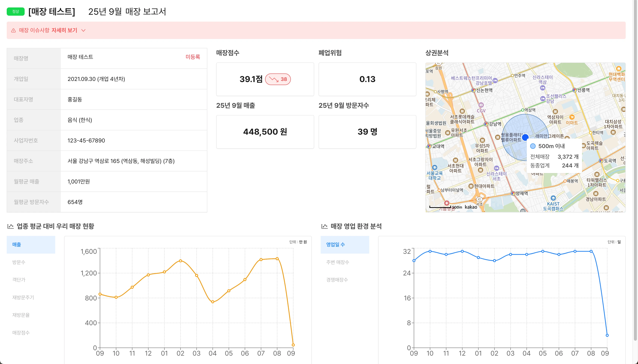Click the 현대백화점 무역센터 icon on map
This screenshot has width=638, height=364.
[x=618, y=68]
